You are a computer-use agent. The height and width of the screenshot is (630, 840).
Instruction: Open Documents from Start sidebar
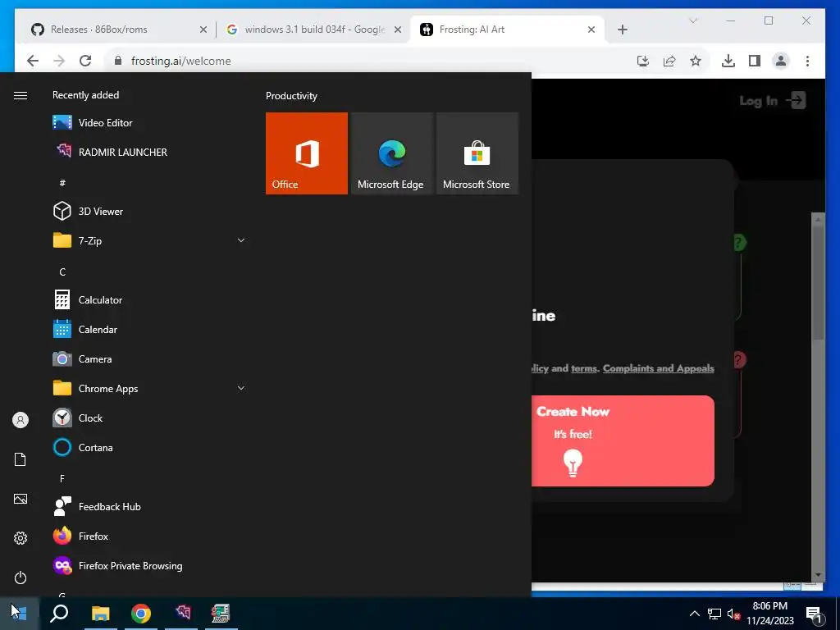click(21, 459)
